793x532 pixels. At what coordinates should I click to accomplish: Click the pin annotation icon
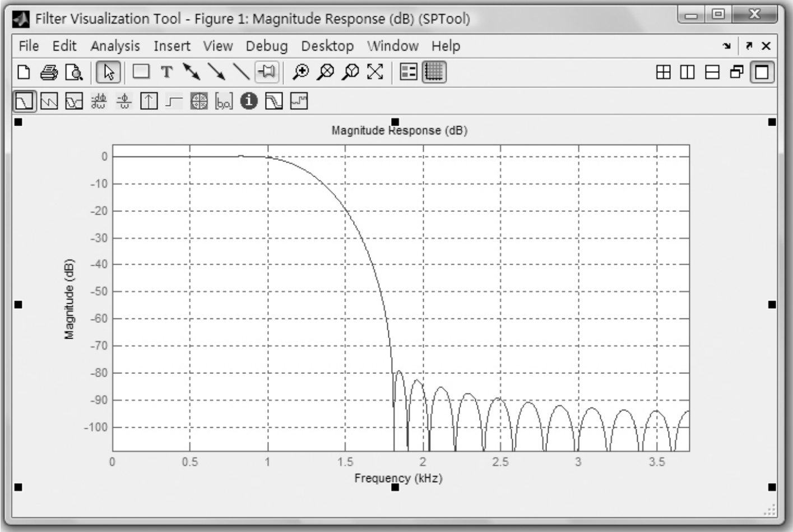coord(267,72)
